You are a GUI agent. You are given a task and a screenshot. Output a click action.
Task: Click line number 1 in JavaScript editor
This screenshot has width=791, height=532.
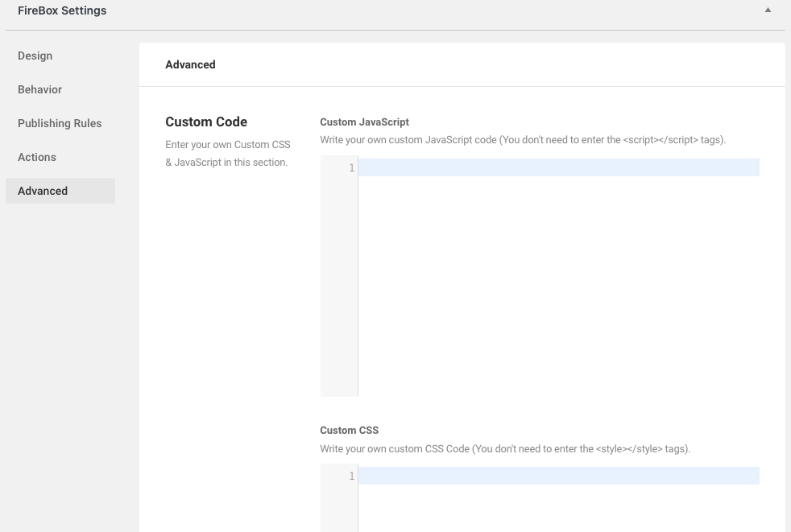tap(352, 168)
